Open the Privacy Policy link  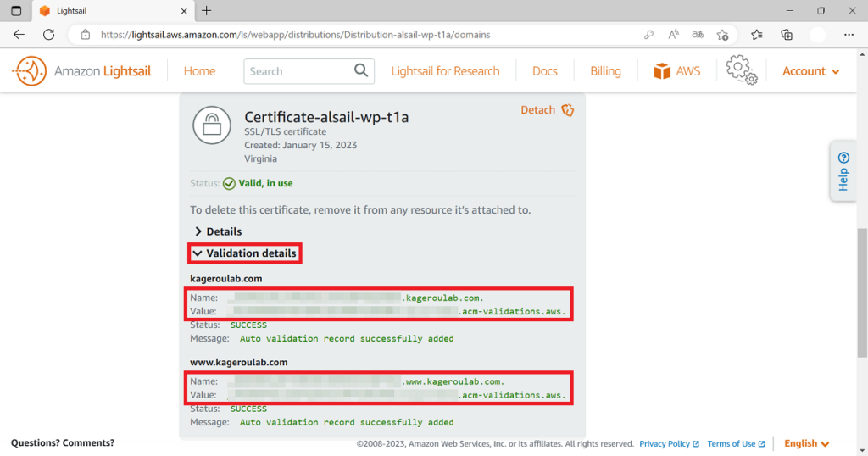pyautogui.click(x=669, y=444)
